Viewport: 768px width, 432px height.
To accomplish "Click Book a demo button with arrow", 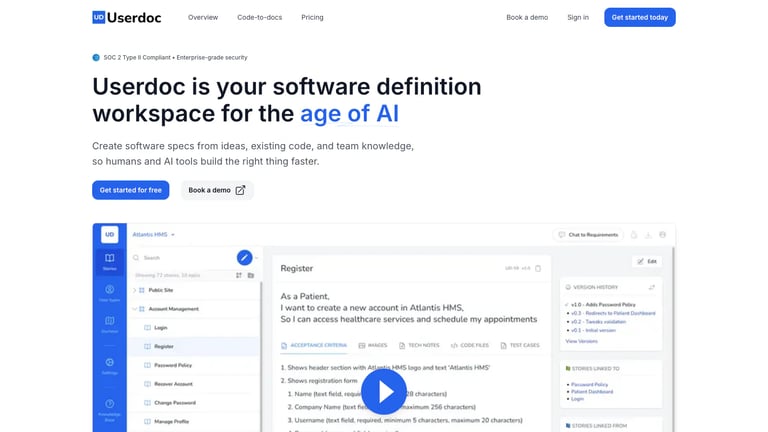I will point(217,190).
